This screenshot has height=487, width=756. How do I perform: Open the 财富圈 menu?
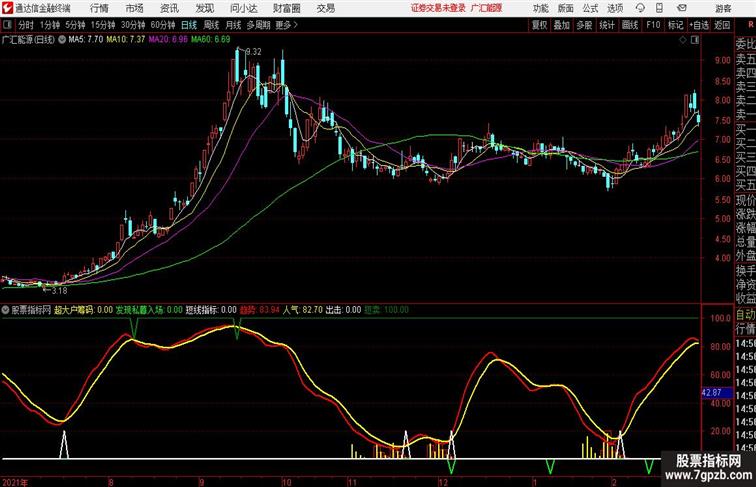pyautogui.click(x=287, y=8)
